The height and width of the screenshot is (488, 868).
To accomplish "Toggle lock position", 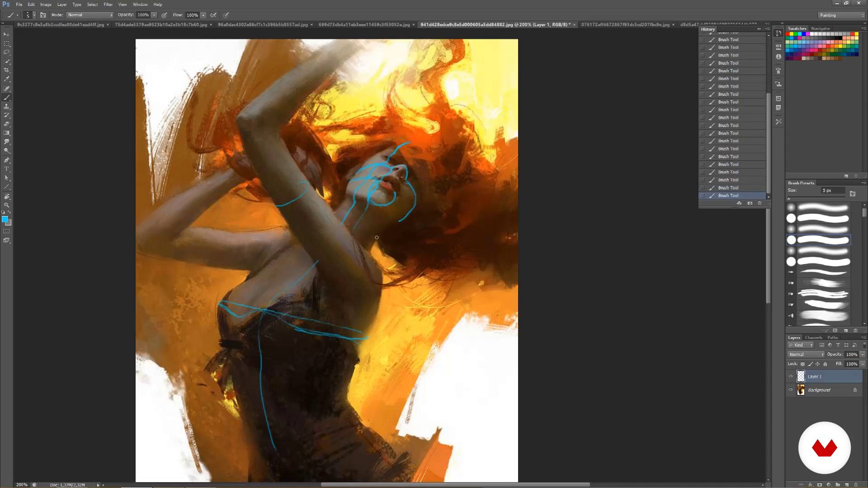I will click(817, 364).
